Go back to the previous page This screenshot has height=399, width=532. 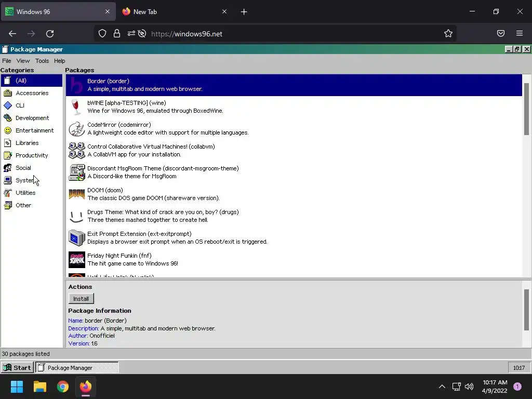[12, 34]
